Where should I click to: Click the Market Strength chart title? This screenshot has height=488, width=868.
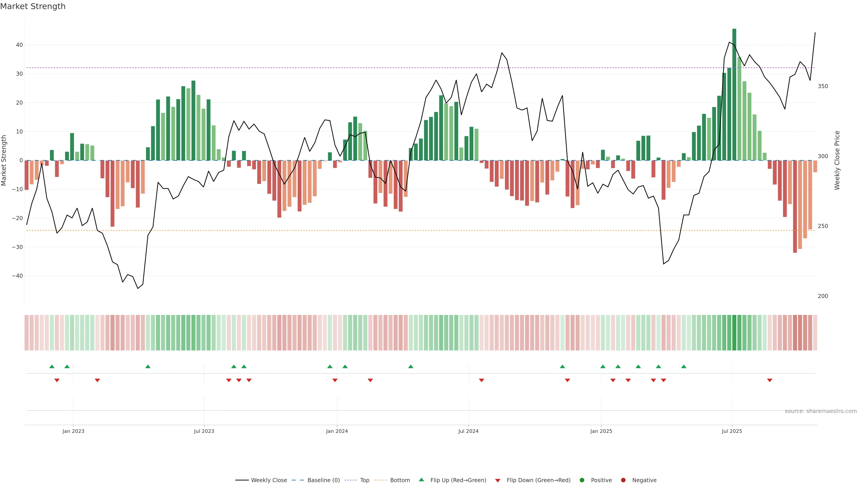click(x=33, y=6)
